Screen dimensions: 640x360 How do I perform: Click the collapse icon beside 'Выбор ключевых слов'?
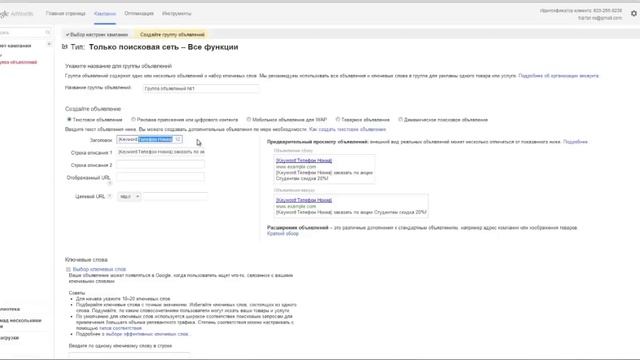[x=68, y=269]
